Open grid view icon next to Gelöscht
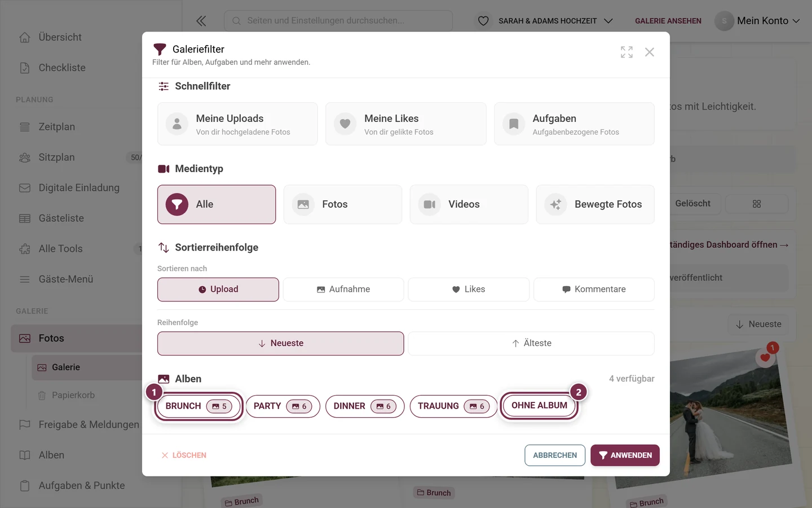812x508 pixels. click(757, 204)
